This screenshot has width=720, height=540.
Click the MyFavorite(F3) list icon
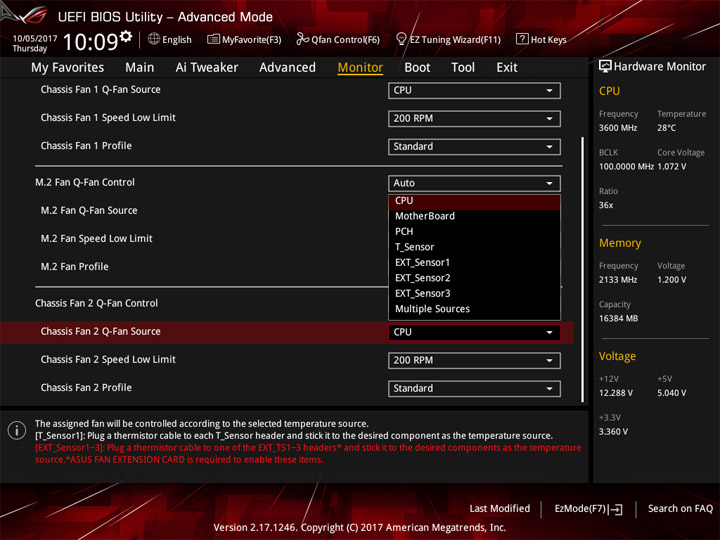pyautogui.click(x=213, y=39)
